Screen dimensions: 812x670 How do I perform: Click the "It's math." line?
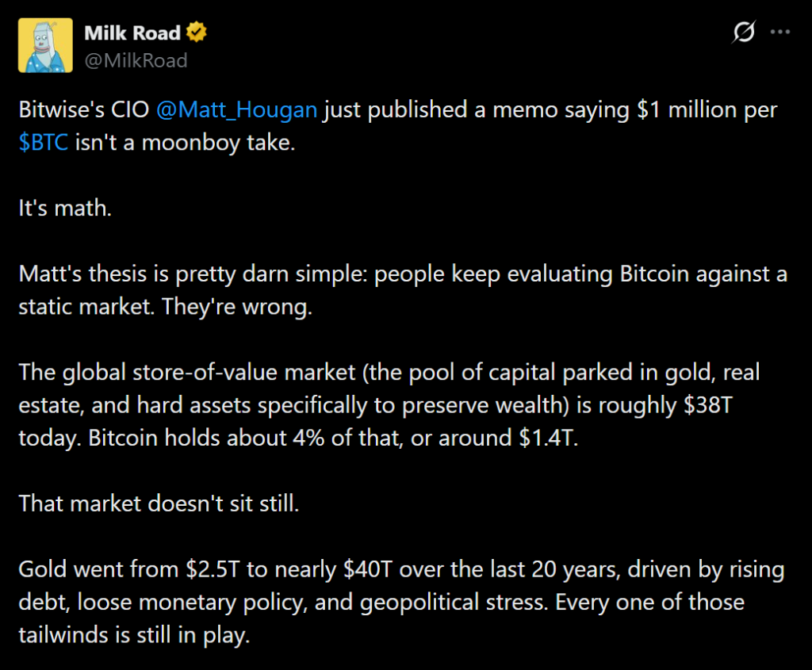click(65, 208)
